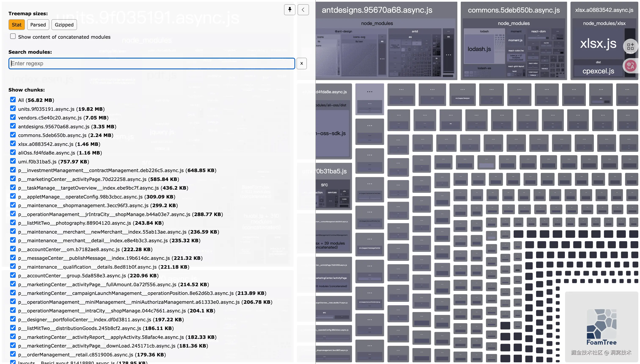640x364 pixels.
Task: Enable Show content of concatenated modules
Action: (x=13, y=37)
